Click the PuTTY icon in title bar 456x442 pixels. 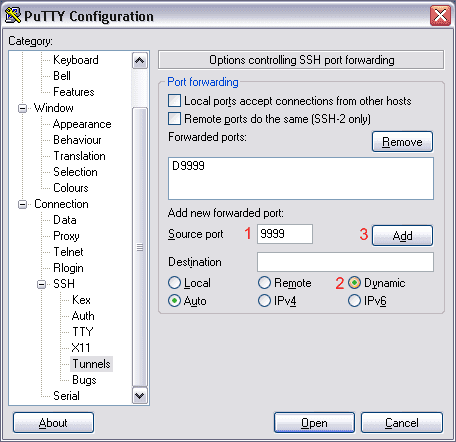(x=13, y=16)
